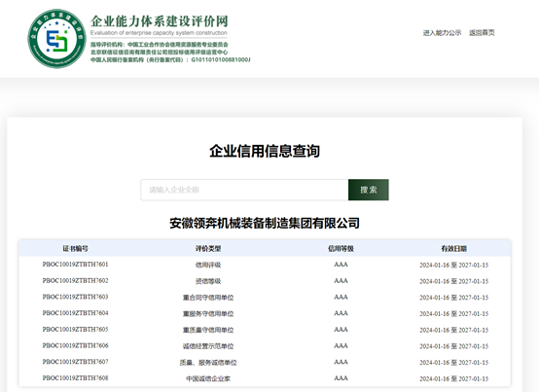The image size is (539, 392).
Task: Click the AAA rating in the 7604 row
Action: pyautogui.click(x=341, y=313)
